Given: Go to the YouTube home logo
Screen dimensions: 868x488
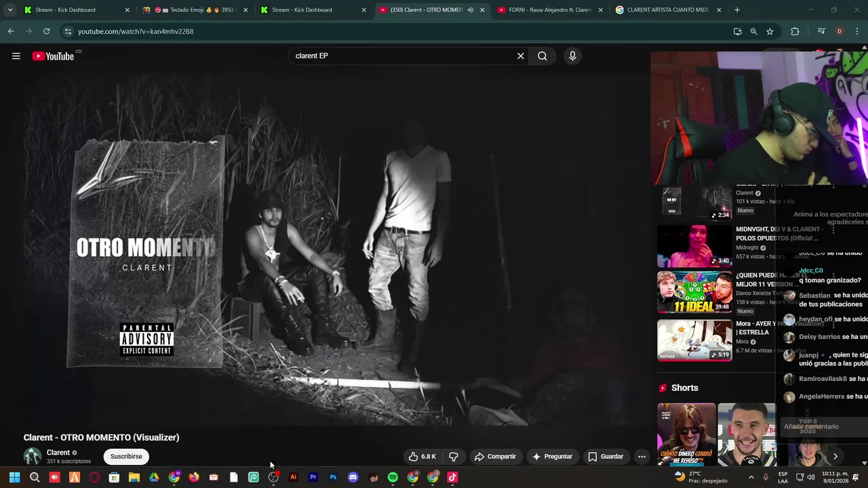Looking at the screenshot, I should tap(53, 56).
